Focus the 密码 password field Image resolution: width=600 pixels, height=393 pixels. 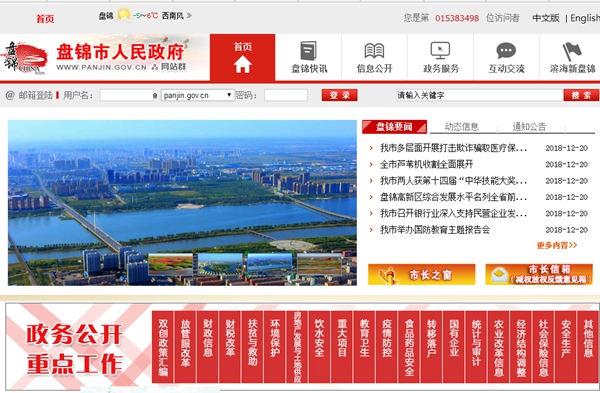pos(286,95)
